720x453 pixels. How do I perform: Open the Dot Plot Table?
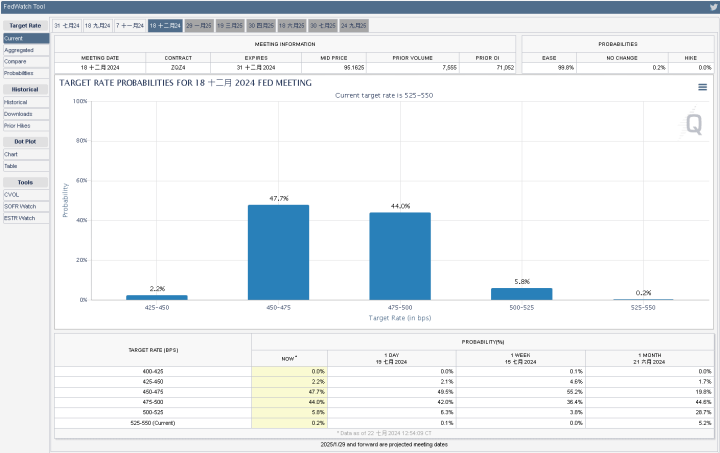[26, 166]
